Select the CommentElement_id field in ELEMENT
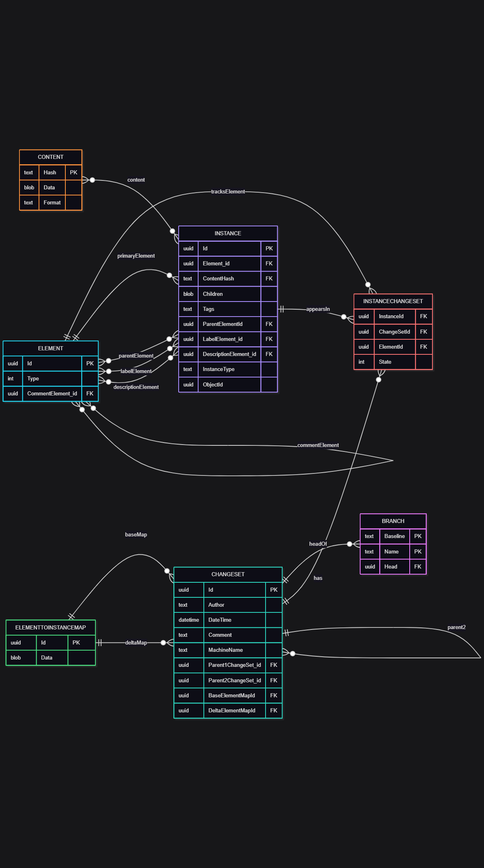Viewport: 484px width, 868px height. (52, 393)
